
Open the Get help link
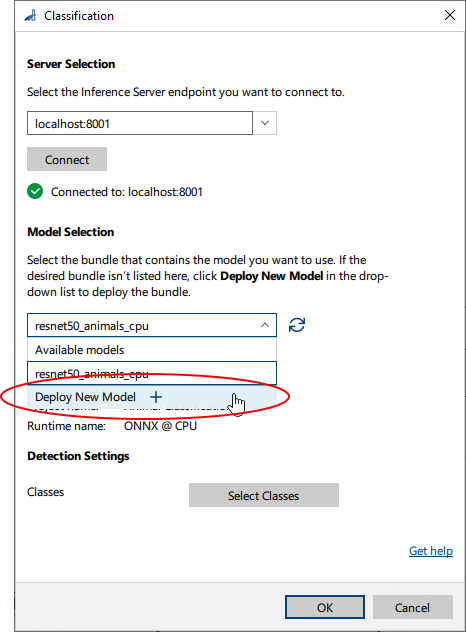pyautogui.click(x=431, y=551)
